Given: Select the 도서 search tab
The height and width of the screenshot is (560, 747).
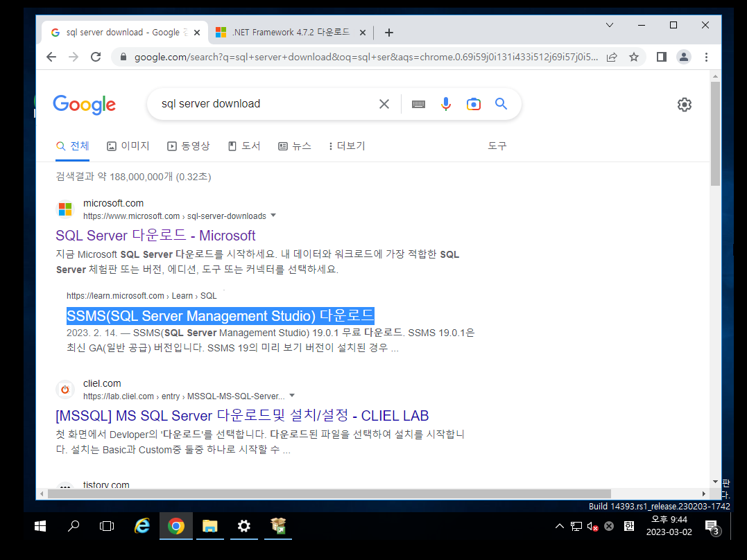Looking at the screenshot, I should click(244, 146).
